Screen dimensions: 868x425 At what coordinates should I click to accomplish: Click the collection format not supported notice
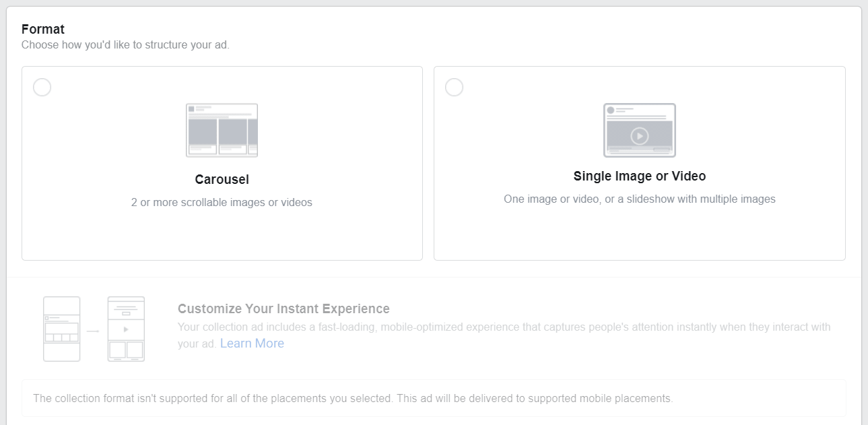pos(352,398)
